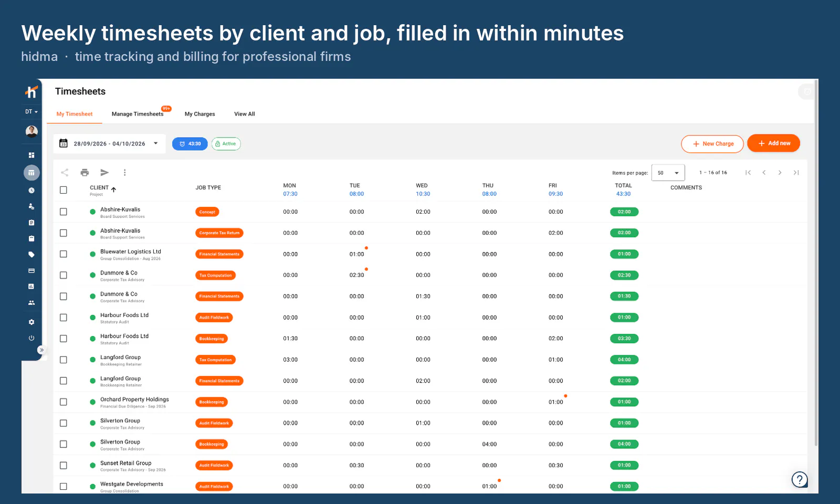
Task: Open the three-dot more options menu
Action: pyautogui.click(x=124, y=172)
